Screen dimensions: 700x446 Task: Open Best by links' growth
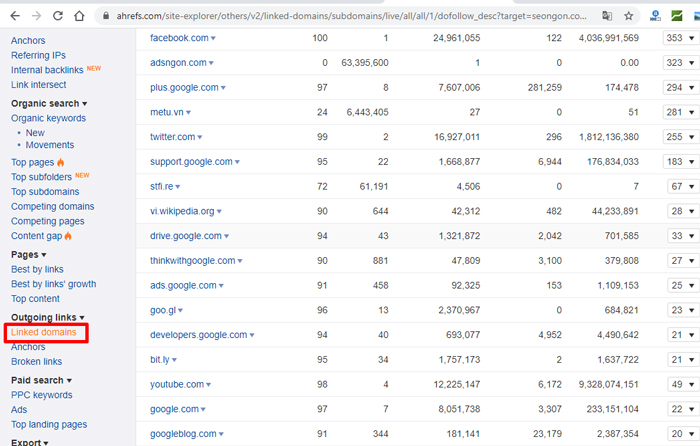pyautogui.click(x=54, y=284)
